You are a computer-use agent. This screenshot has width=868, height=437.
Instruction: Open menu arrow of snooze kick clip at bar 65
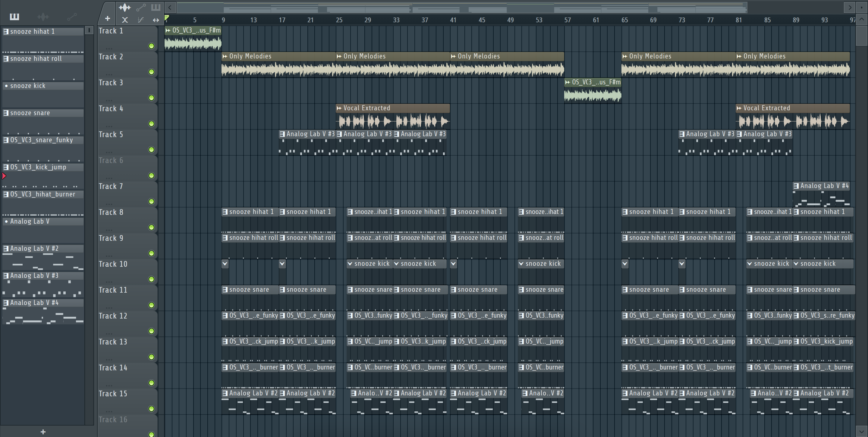(625, 264)
